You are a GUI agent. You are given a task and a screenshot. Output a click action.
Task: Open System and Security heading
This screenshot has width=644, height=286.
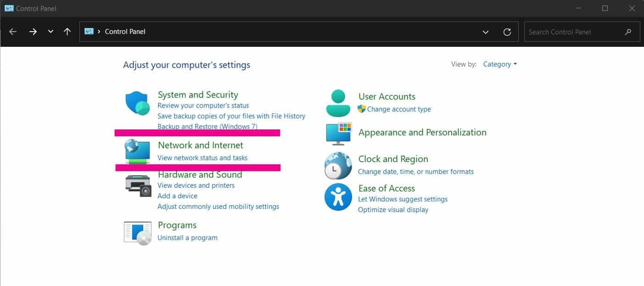click(198, 95)
